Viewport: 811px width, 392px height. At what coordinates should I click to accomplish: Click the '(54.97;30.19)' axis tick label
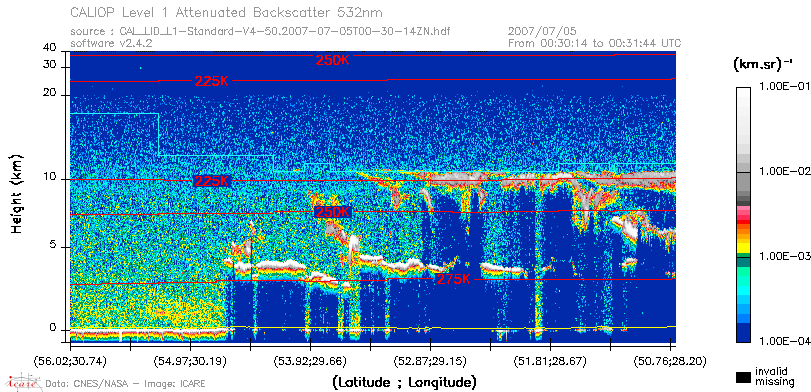pyautogui.click(x=190, y=360)
